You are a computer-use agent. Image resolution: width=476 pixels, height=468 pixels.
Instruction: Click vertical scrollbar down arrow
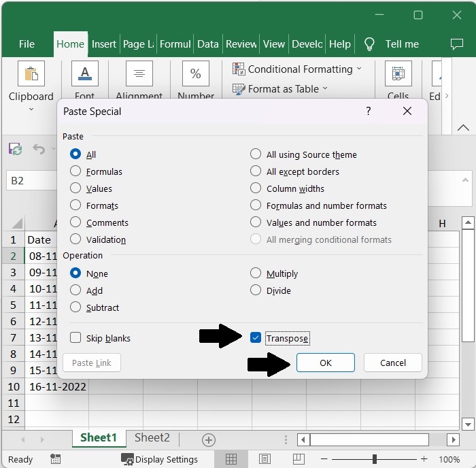coord(468,424)
